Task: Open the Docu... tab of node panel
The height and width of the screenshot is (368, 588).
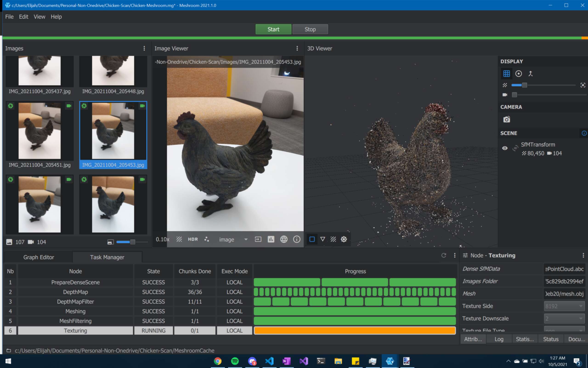Action: [x=576, y=339]
